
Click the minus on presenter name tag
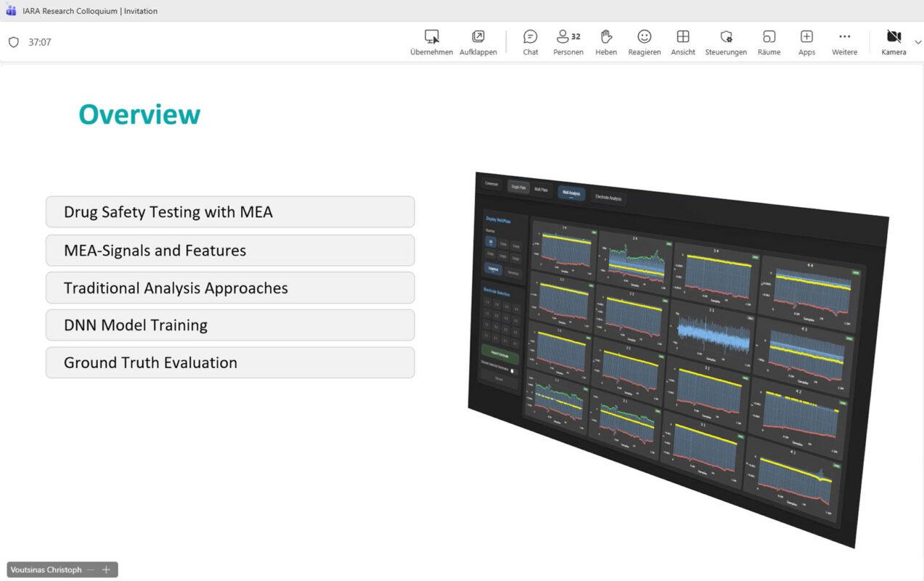pos(91,570)
